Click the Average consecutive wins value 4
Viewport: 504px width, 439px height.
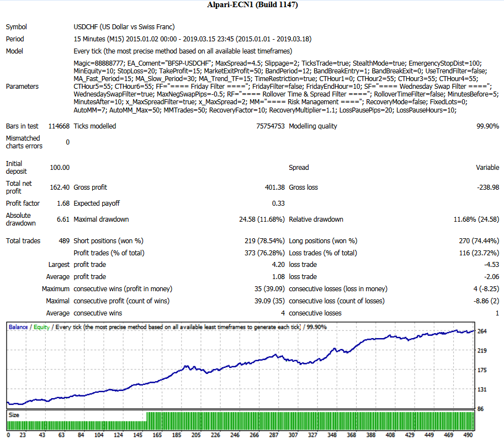[x=283, y=313]
